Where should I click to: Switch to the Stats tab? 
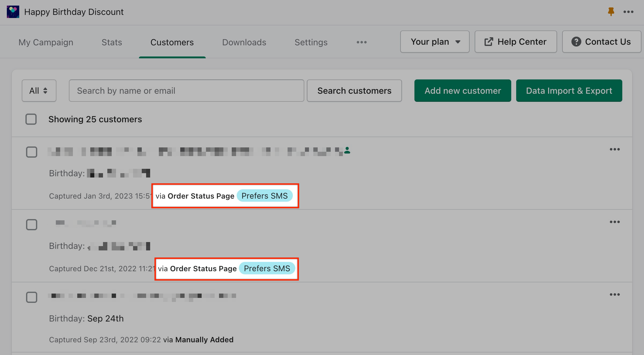tap(112, 42)
